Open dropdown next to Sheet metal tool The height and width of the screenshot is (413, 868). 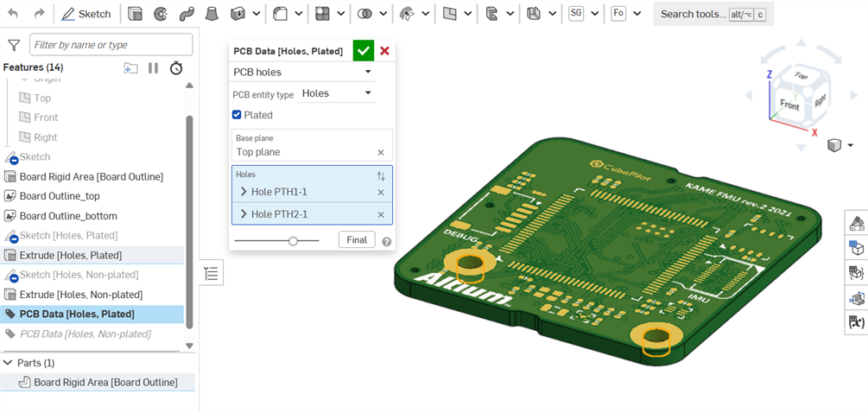coord(510,14)
